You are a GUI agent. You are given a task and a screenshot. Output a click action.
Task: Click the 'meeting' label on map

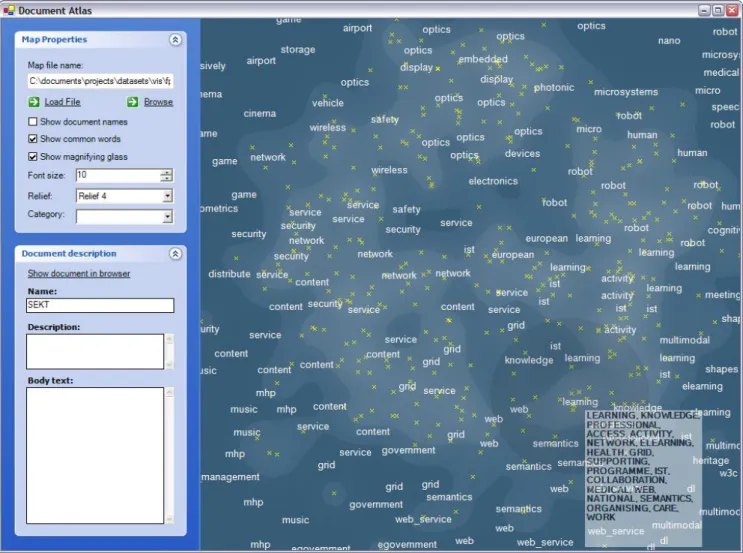(722, 295)
